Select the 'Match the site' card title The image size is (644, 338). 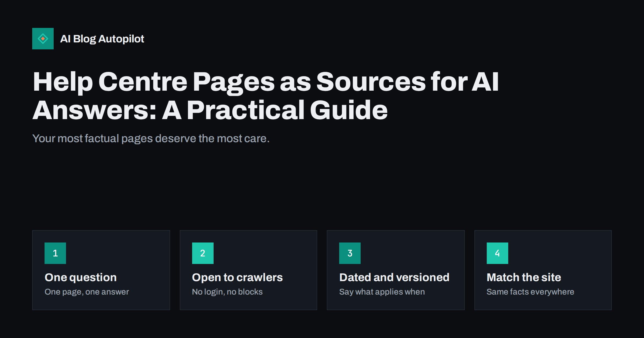[524, 277]
